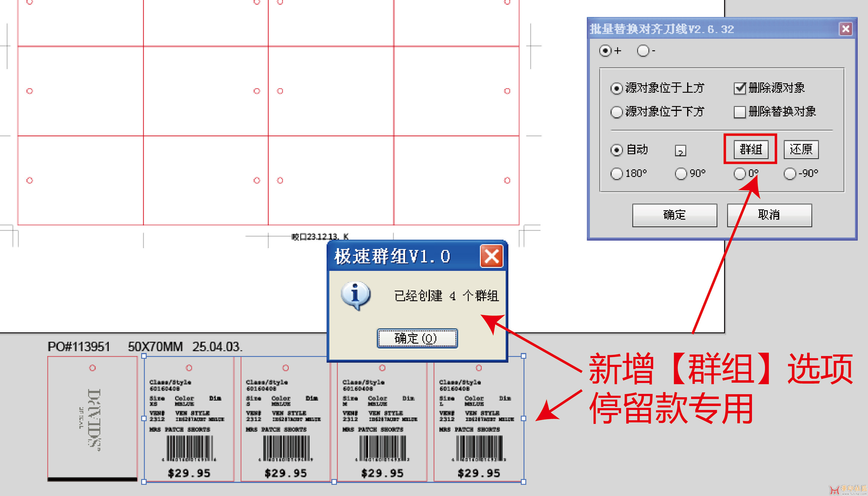868x496 pixels.
Task: Close the 极速群组V1.0 message box
Action: click(491, 257)
